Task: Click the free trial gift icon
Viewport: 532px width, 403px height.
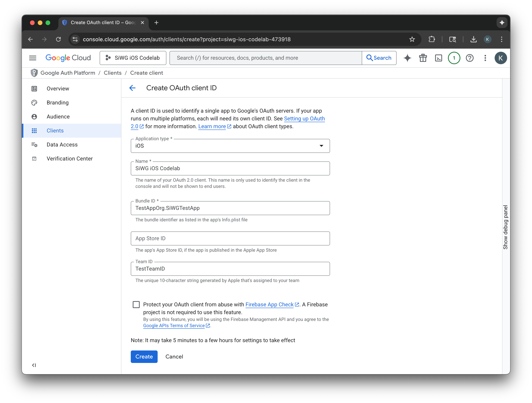Action: (423, 58)
